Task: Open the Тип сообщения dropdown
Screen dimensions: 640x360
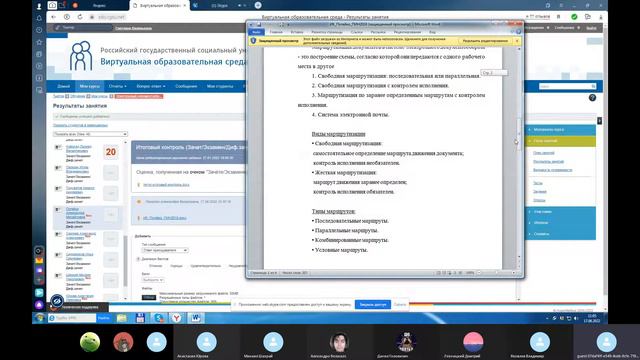Action: [165, 250]
